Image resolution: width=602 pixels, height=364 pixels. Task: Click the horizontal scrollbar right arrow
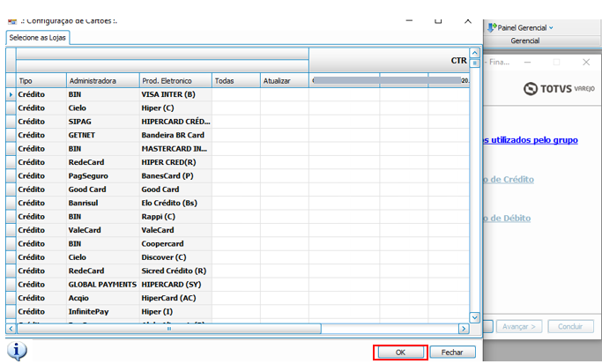pyautogui.click(x=464, y=329)
